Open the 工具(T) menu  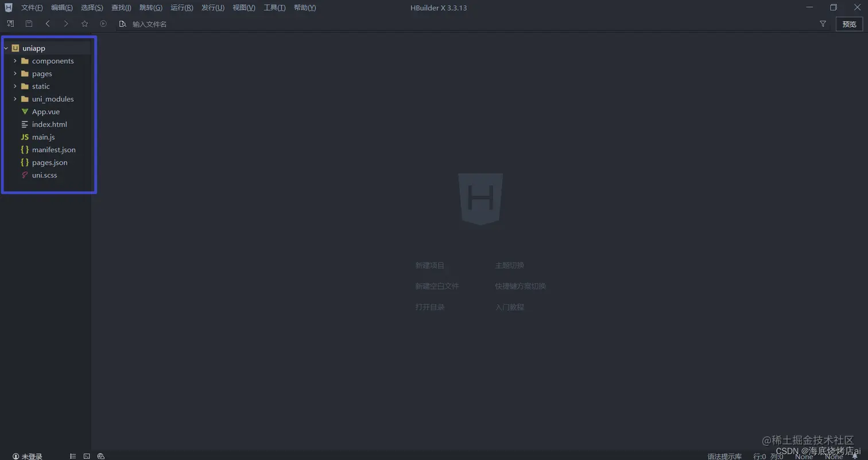click(274, 7)
